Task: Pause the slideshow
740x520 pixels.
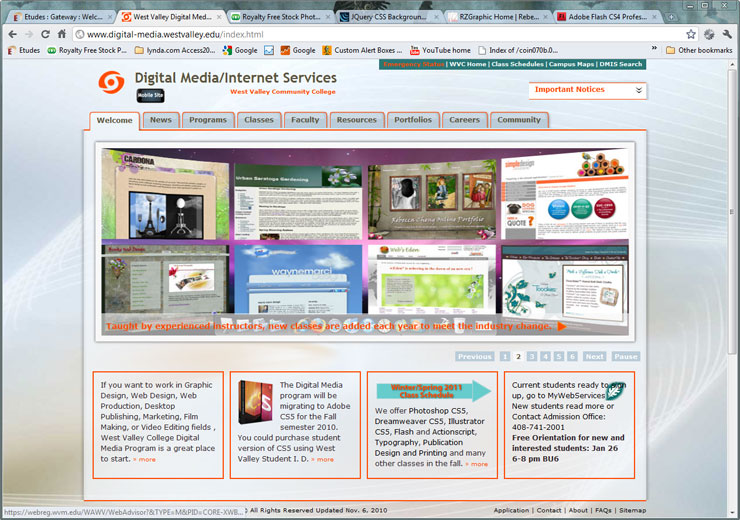Action: click(x=626, y=357)
